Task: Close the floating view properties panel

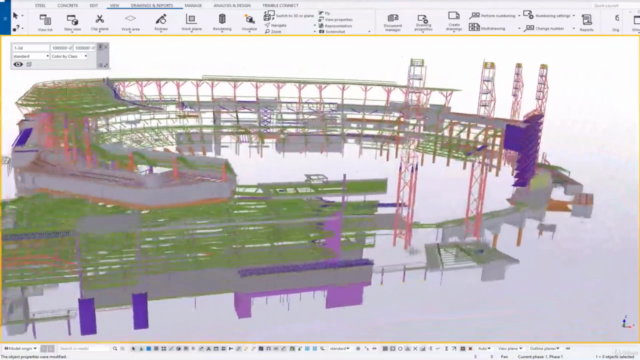Action: pyautogui.click(x=106, y=47)
